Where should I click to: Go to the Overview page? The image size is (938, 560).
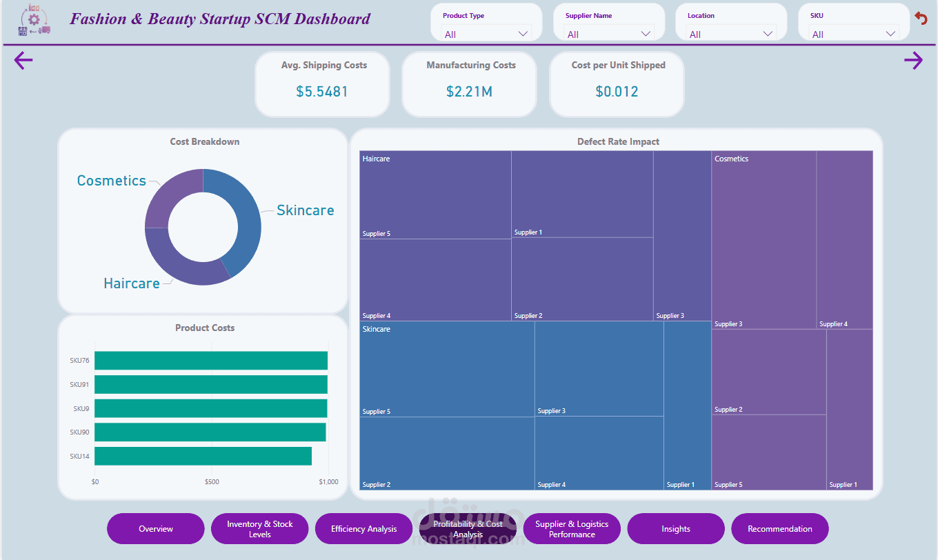(x=156, y=529)
